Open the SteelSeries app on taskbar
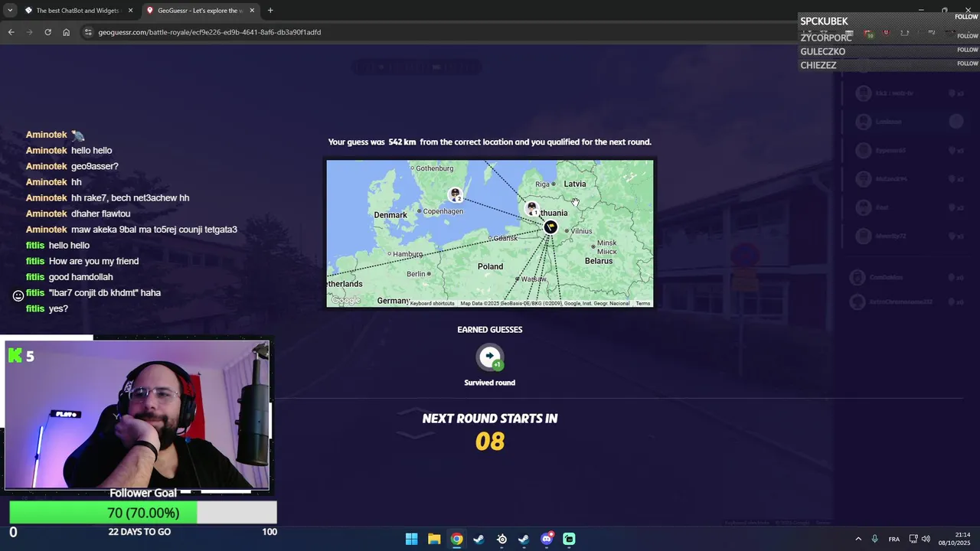Viewport: 980px width, 551px height. [x=501, y=539]
